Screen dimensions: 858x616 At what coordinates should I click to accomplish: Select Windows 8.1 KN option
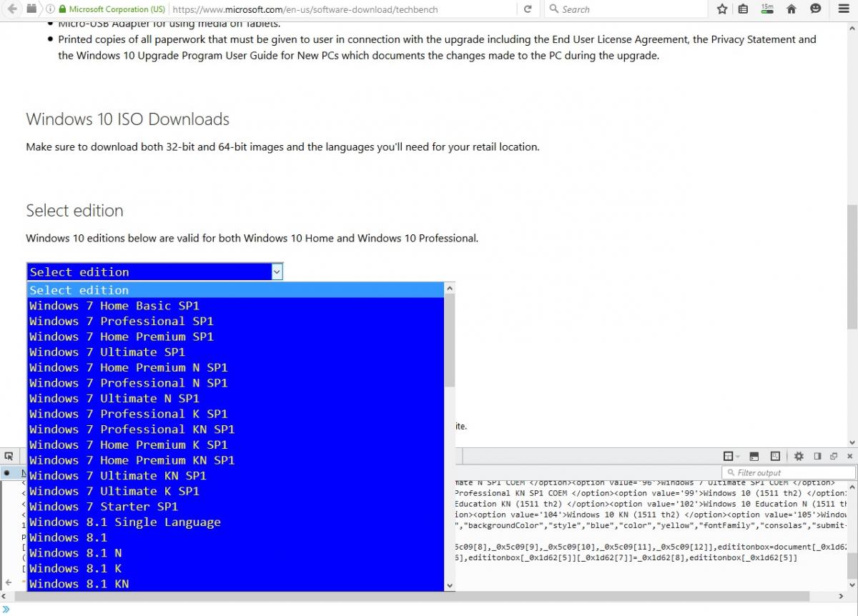pos(235,584)
